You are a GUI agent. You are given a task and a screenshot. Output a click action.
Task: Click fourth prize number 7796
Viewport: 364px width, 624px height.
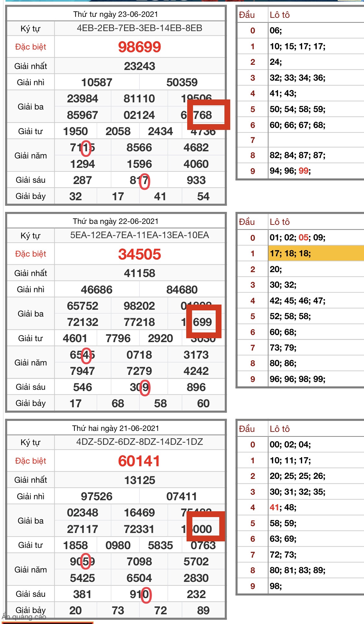coord(118,338)
